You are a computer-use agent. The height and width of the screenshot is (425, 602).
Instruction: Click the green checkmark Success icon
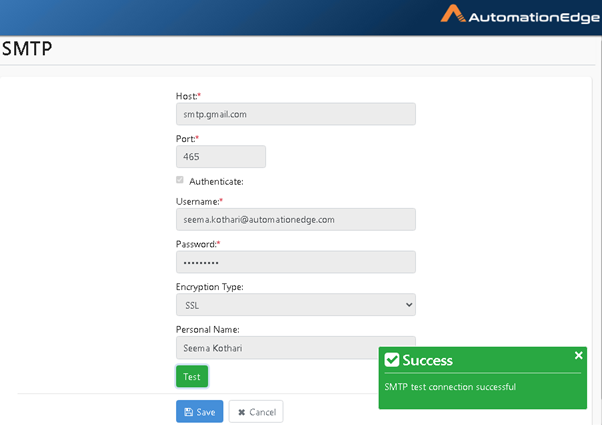tap(392, 360)
